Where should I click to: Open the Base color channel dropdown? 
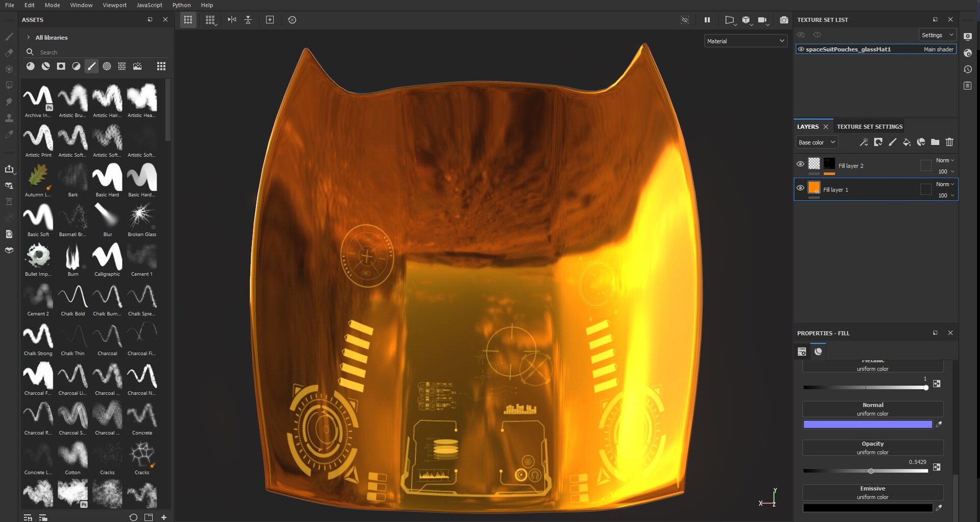816,142
